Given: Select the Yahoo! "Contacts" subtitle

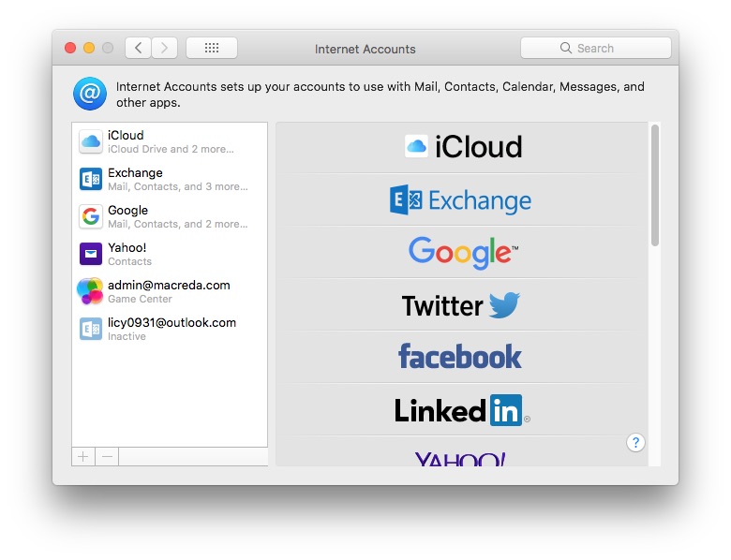Looking at the screenshot, I should [129, 261].
